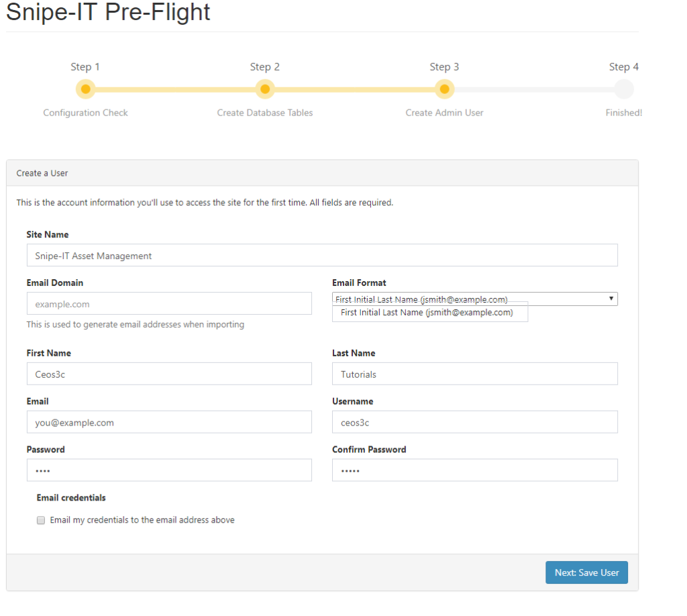Click the Step 2 progress circle
Viewport: 687px width, 616px height.
click(264, 89)
